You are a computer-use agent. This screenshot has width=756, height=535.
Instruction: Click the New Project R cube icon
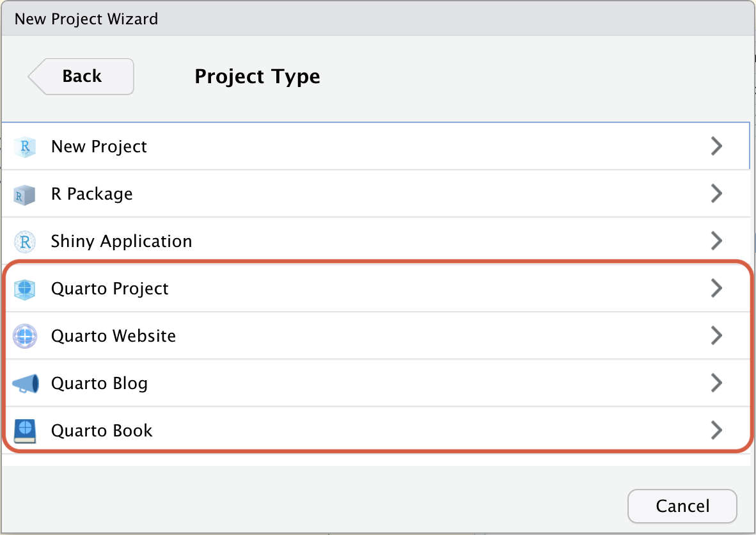point(26,147)
